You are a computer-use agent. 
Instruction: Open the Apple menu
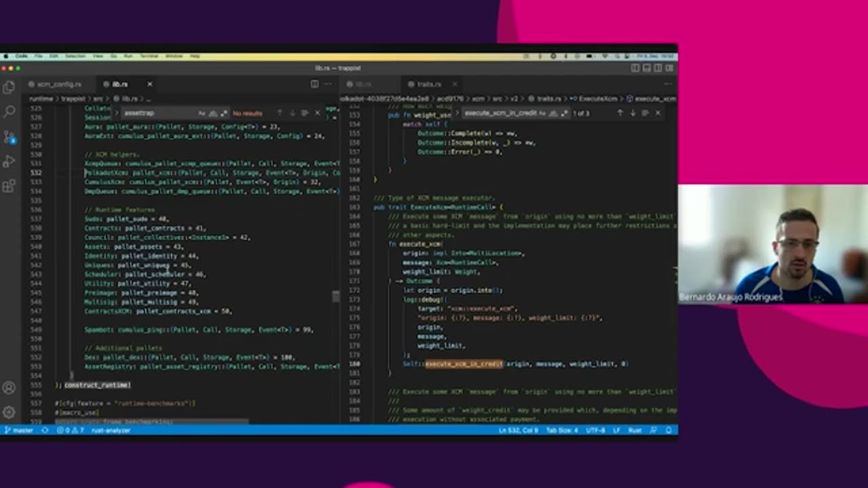[x=6, y=56]
